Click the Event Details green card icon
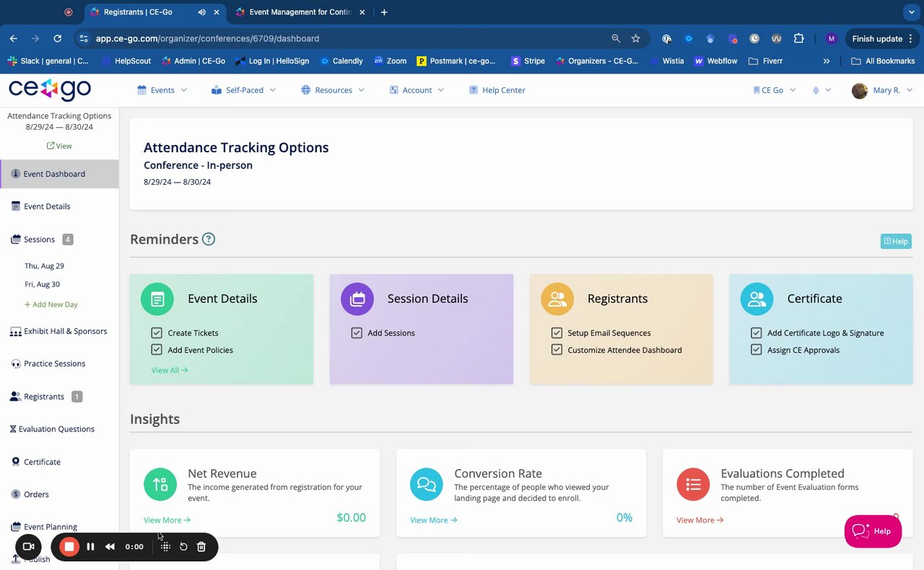 (x=157, y=299)
